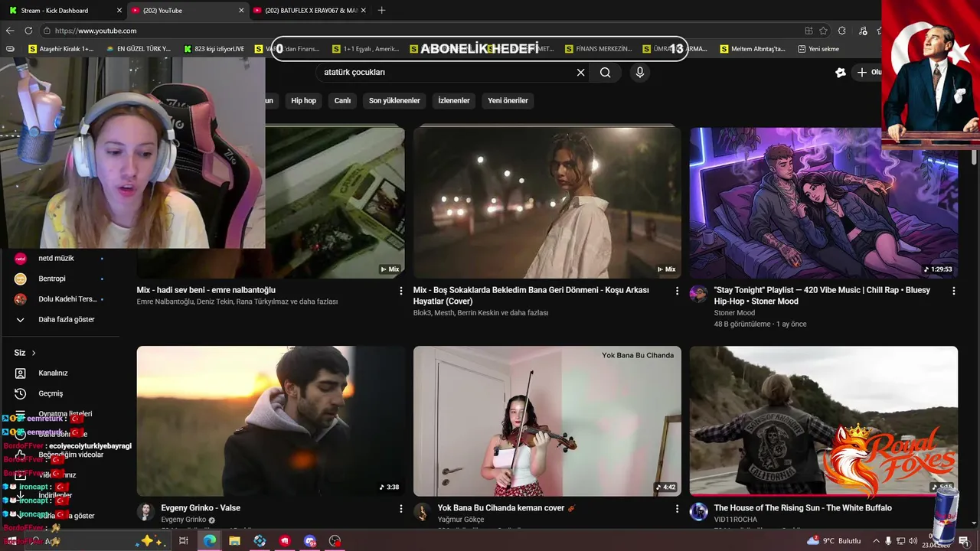
Task: Click the 'Stoner Mood' channel name
Action: 734,313
